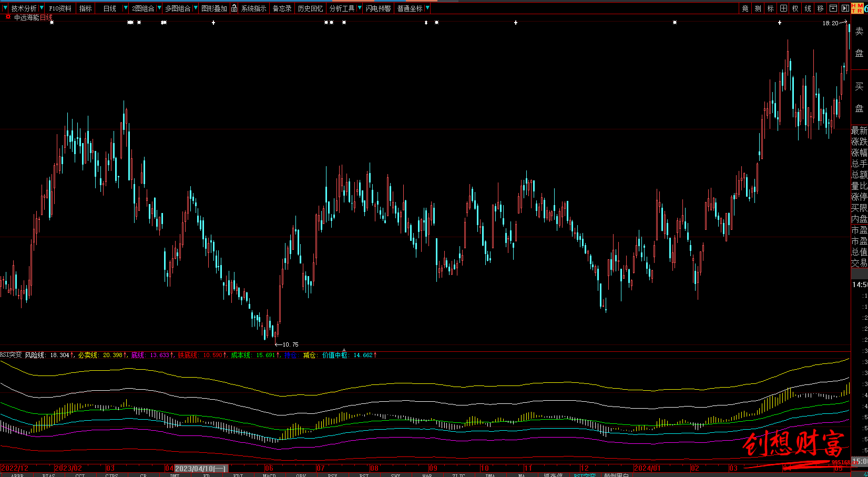Viewport: 868px width, 477px height.
Task: Click the 涨停 row in the quote panel
Action: [860, 197]
